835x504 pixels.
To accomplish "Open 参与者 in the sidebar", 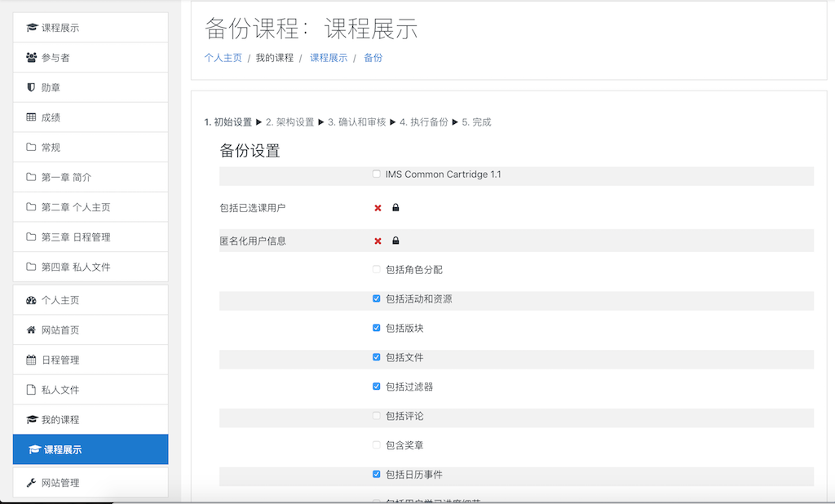I will pyautogui.click(x=91, y=58).
